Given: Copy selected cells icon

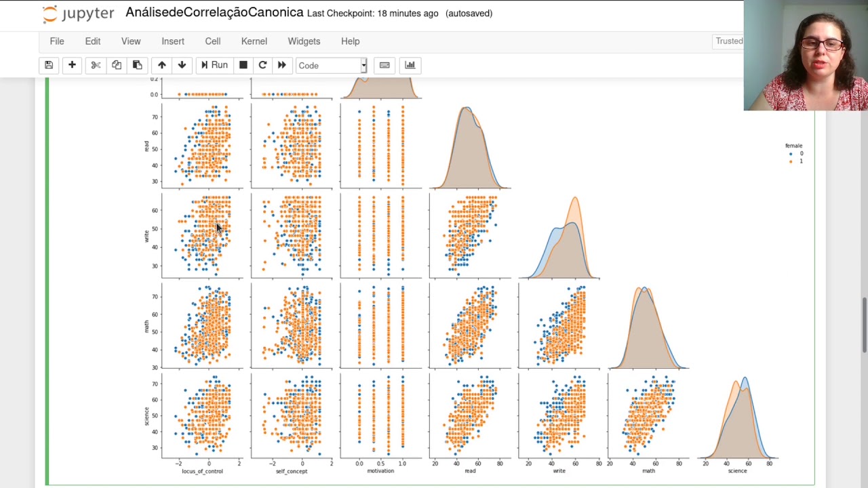Looking at the screenshot, I should [117, 65].
